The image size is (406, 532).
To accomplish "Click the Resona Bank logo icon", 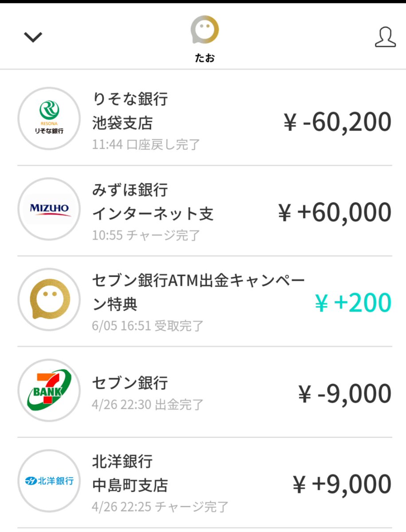I will (49, 118).
